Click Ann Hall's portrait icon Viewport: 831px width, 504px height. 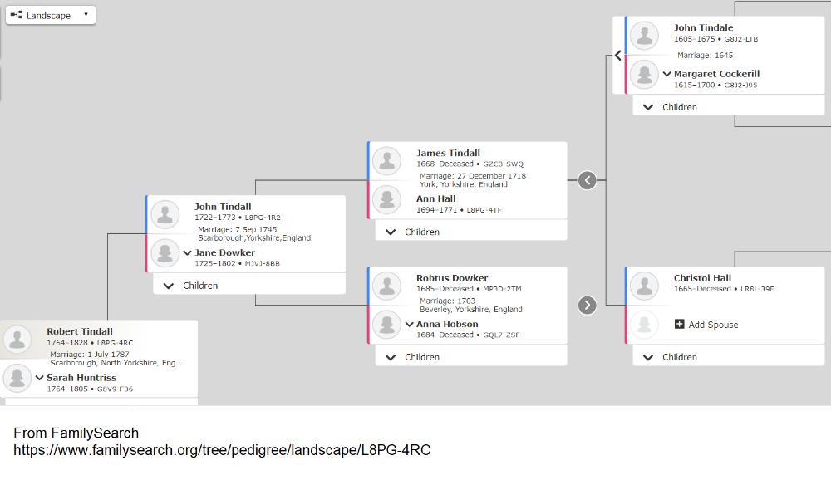coord(386,200)
